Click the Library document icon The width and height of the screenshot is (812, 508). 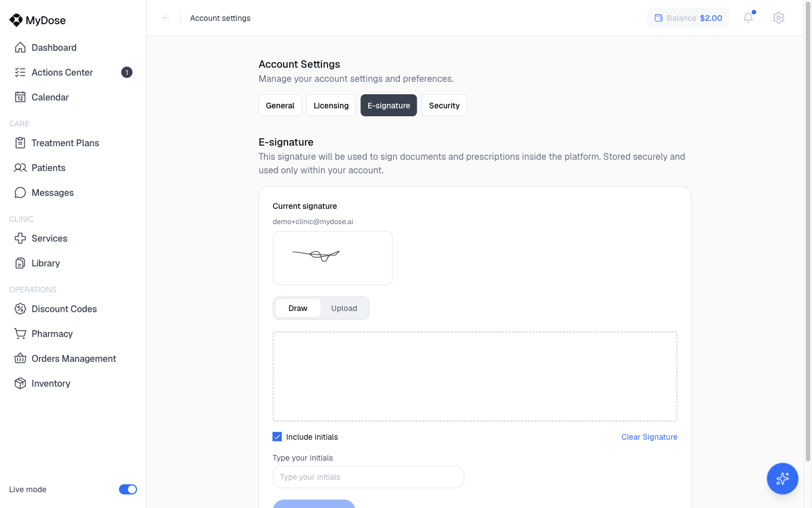click(20, 263)
